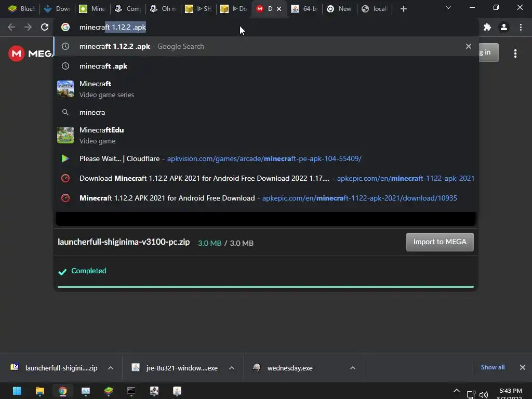The width and height of the screenshot is (532, 399).
Task: Show hidden system tray icons chevron
Action: pyautogui.click(x=457, y=391)
